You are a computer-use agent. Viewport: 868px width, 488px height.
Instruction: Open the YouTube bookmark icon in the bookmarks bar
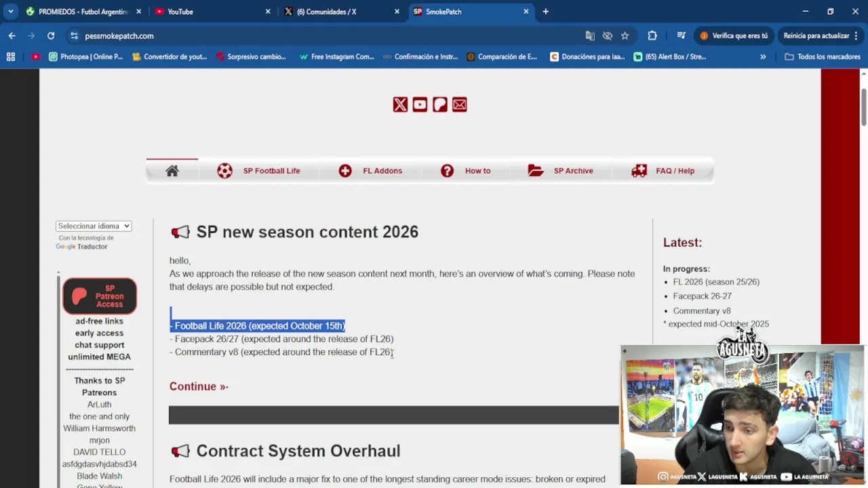36,57
